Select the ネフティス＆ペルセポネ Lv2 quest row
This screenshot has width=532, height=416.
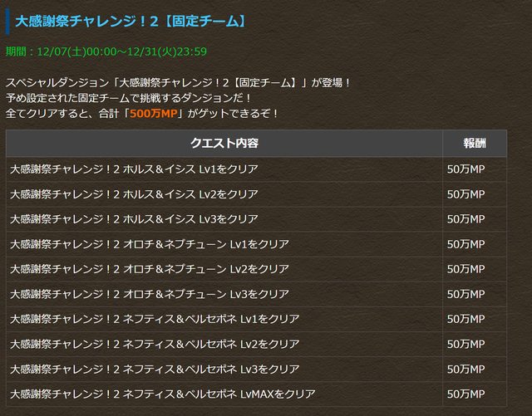pos(257,344)
